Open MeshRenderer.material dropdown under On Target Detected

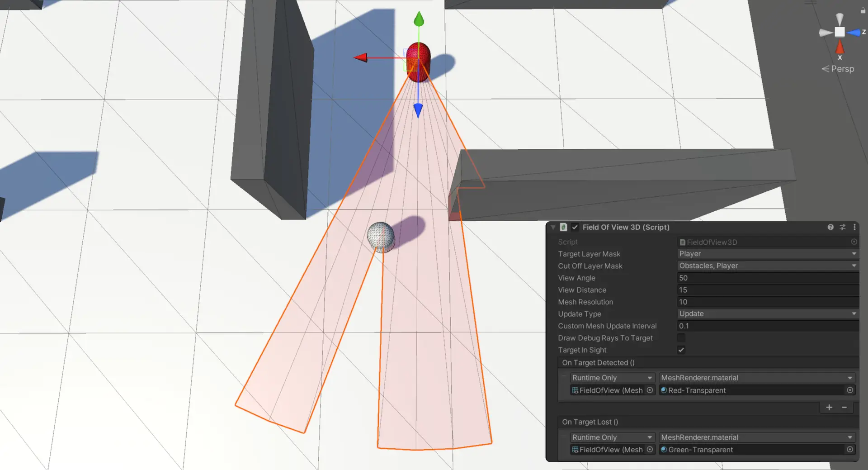click(756, 378)
